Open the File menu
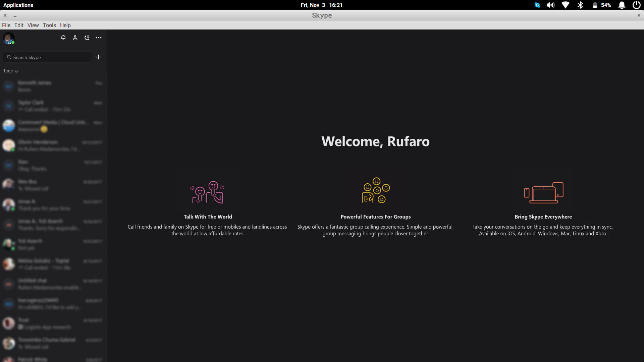Viewport: 644px width, 362px height. [x=6, y=25]
